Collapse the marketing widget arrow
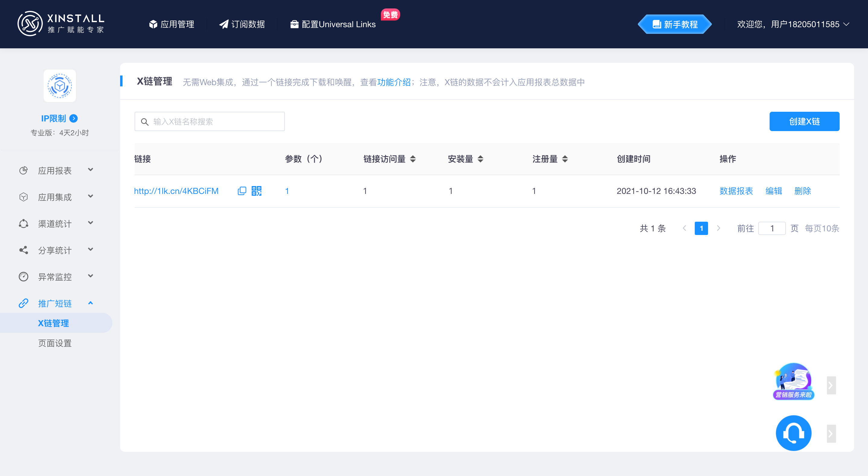The width and height of the screenshot is (868, 476). click(x=831, y=385)
